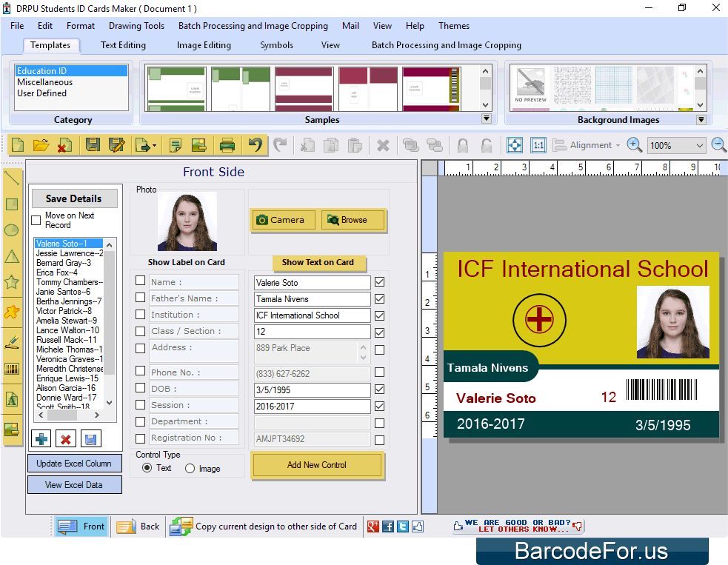Viewport: 728px width, 565px height.
Task: Select the blue grid background image
Action: 614,85
